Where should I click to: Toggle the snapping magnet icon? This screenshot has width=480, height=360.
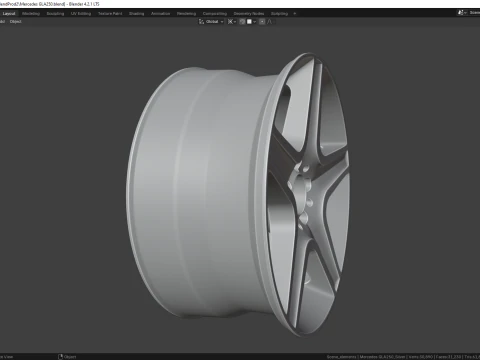click(242, 22)
